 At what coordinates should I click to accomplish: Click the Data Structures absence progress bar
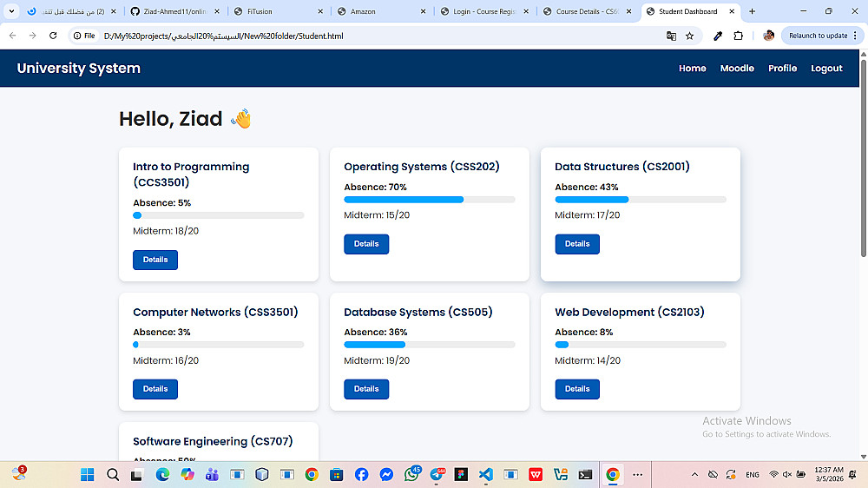(641, 200)
